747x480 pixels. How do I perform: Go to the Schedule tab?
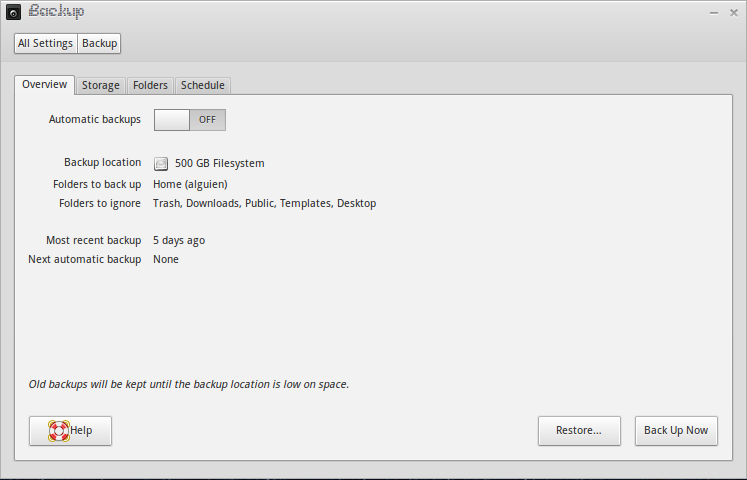coord(203,86)
